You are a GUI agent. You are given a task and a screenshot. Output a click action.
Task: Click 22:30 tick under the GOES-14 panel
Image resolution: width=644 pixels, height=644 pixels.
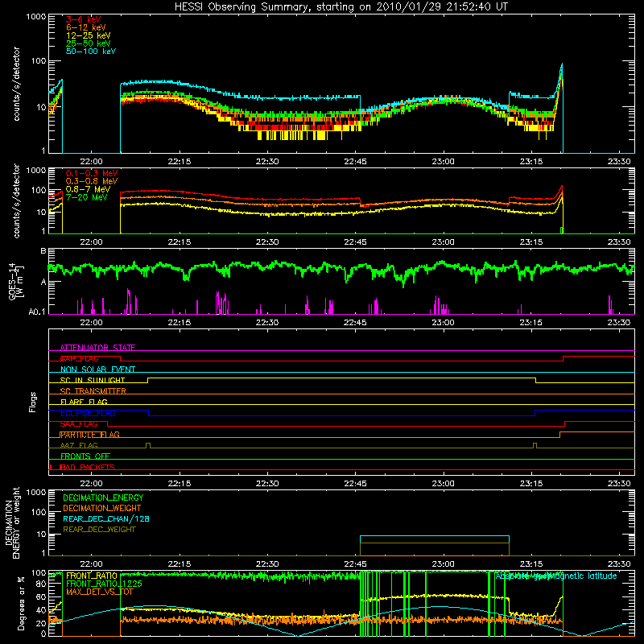[x=267, y=323]
